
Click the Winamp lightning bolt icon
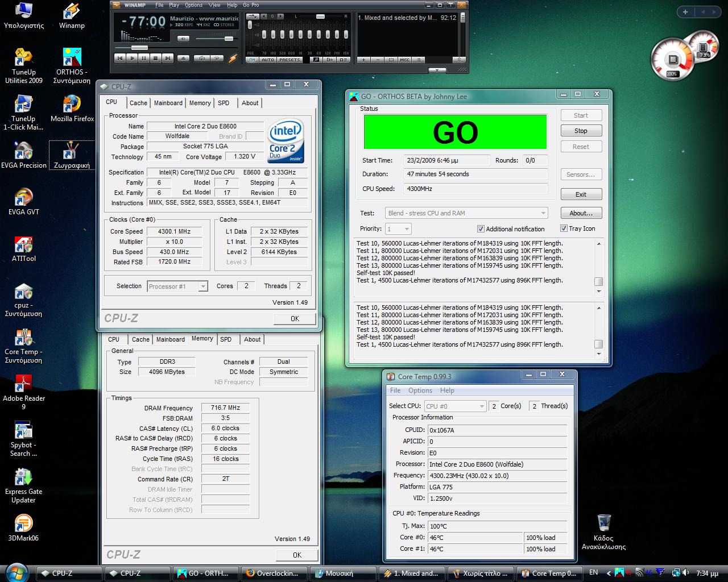[233, 59]
